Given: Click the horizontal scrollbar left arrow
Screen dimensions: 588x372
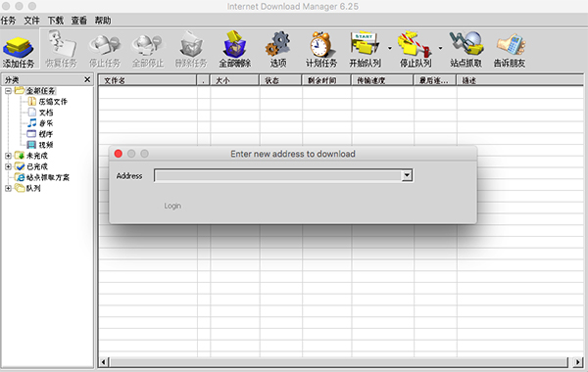Looking at the screenshot, I should [x=104, y=362].
